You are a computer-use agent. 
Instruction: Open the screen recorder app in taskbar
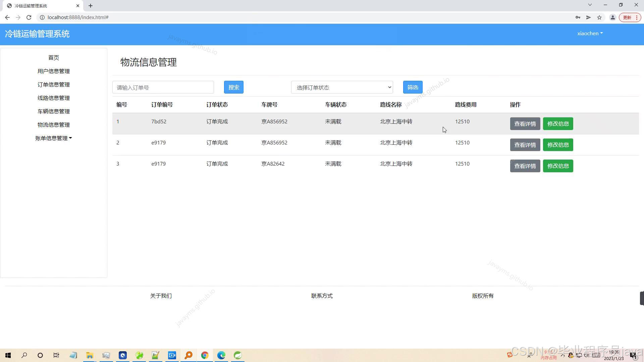pos(172,355)
